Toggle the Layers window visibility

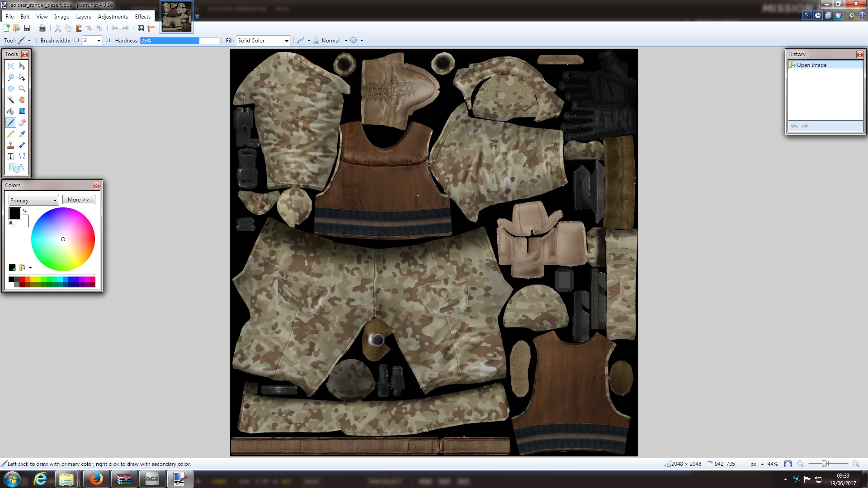click(x=828, y=15)
